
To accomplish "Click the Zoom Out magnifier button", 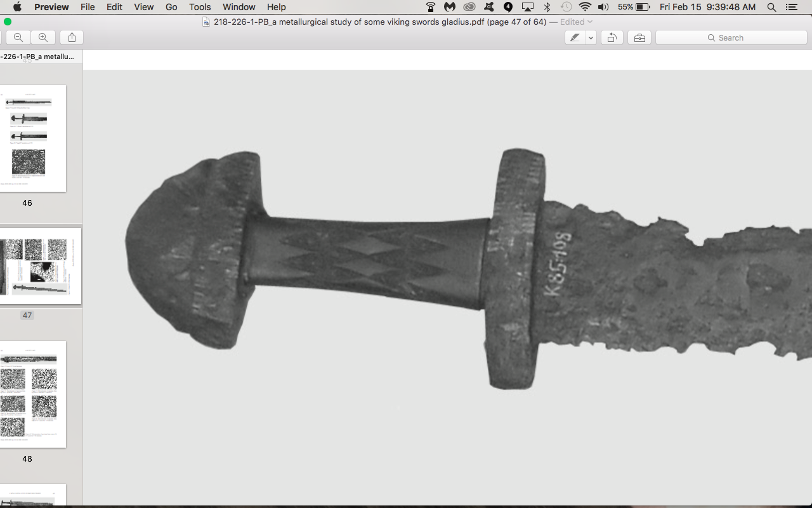I will coord(18,37).
